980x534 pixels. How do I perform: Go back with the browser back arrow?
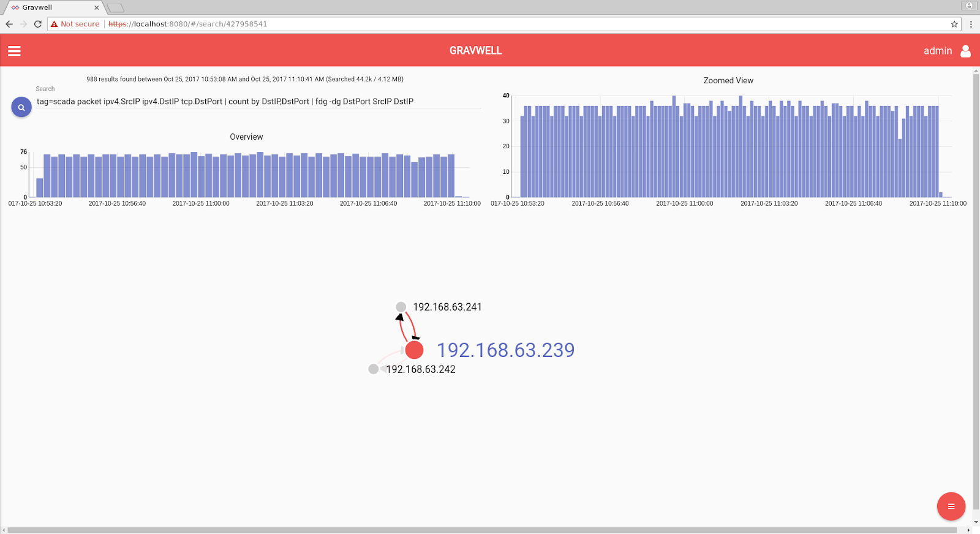tap(9, 24)
